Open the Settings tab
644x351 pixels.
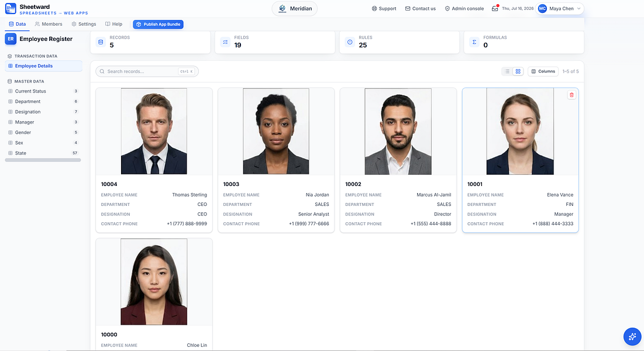tap(84, 24)
